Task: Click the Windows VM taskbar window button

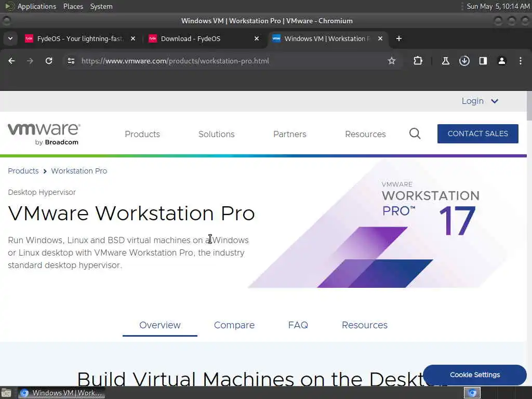Action: (61, 393)
